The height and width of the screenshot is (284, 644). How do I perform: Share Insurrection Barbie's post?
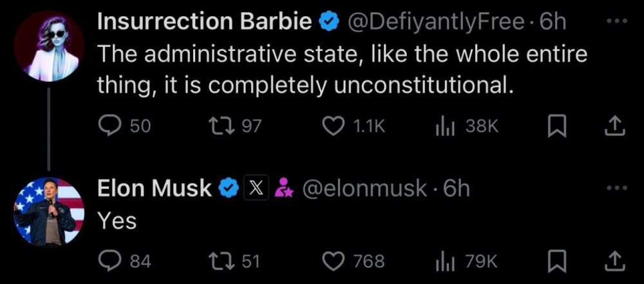click(x=616, y=126)
